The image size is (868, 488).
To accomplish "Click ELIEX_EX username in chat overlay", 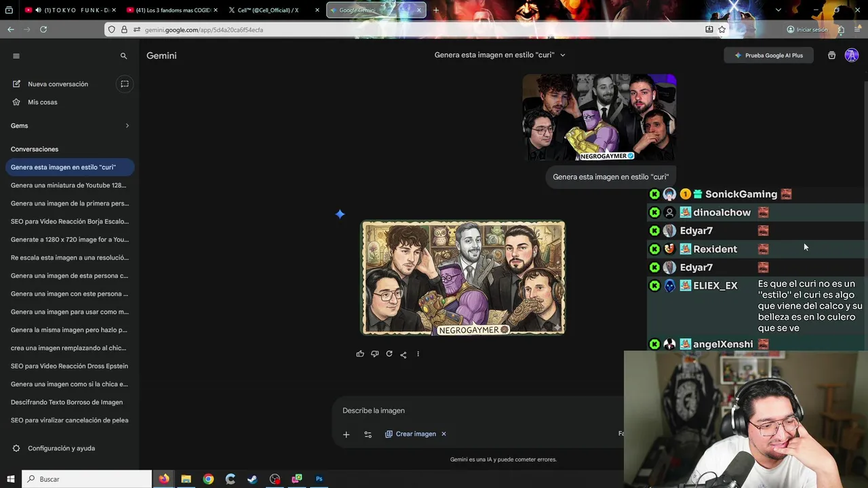I will [x=715, y=286].
